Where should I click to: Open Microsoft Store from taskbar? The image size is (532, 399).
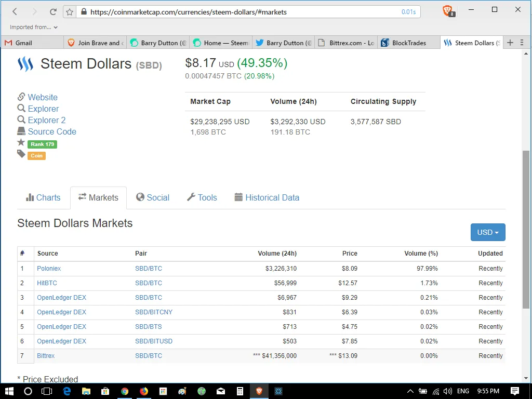(105, 391)
